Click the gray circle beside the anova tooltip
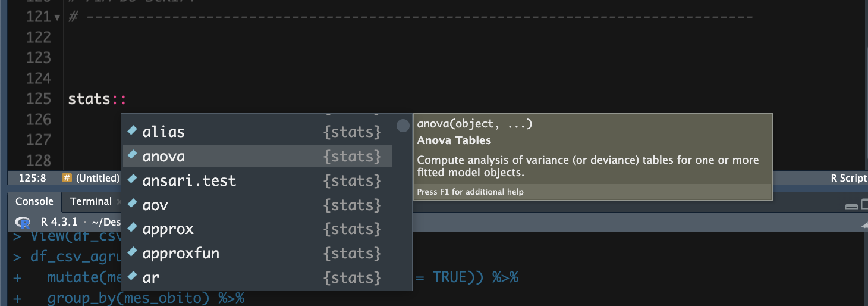 click(x=403, y=126)
